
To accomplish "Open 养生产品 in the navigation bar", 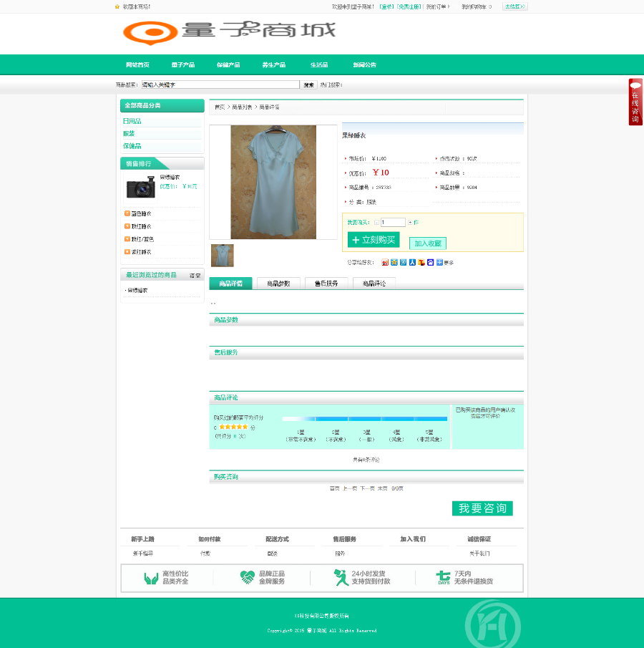I will [274, 65].
